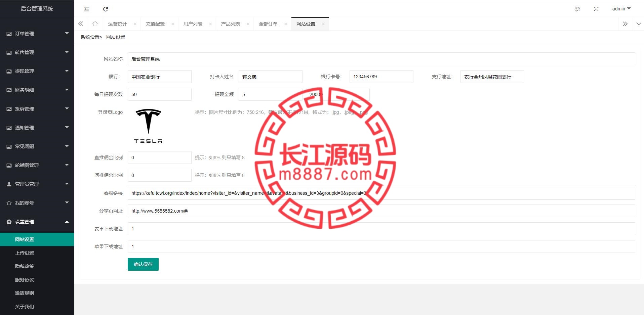Click the 我的账号 home icon

point(9,203)
